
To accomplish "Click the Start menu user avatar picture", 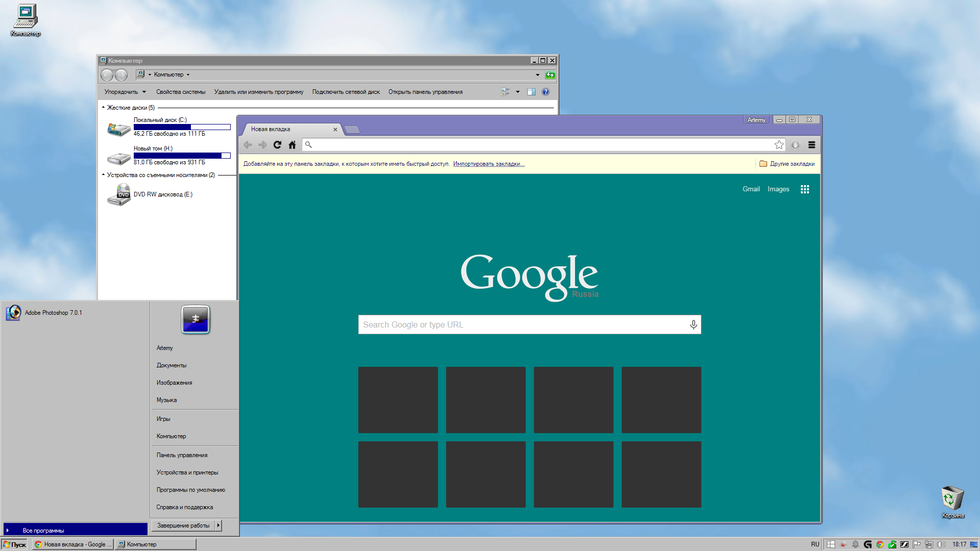I will pos(195,319).
